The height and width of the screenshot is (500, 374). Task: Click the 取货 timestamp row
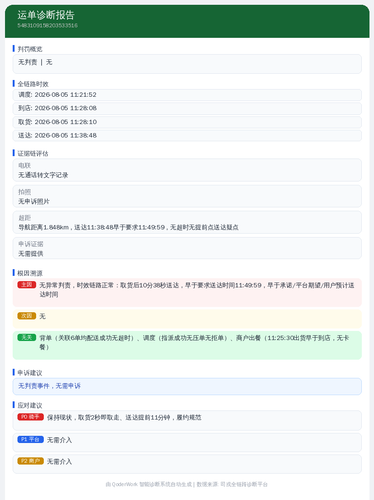(187, 122)
